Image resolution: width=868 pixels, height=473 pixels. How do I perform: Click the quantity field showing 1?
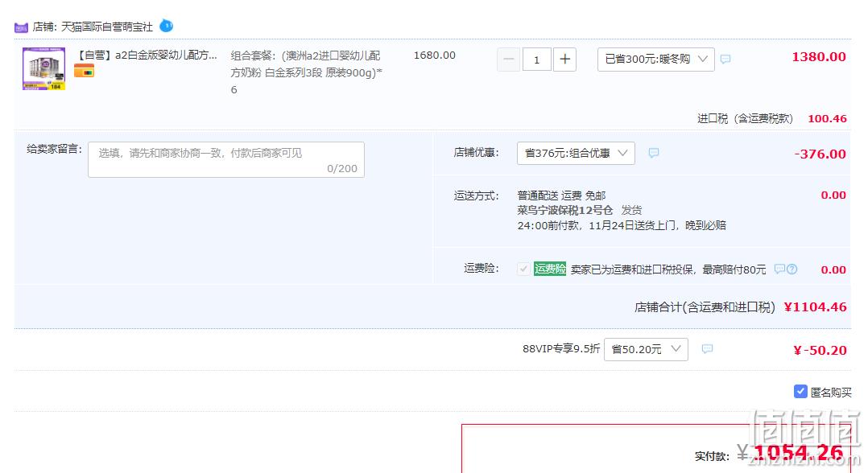[536, 60]
